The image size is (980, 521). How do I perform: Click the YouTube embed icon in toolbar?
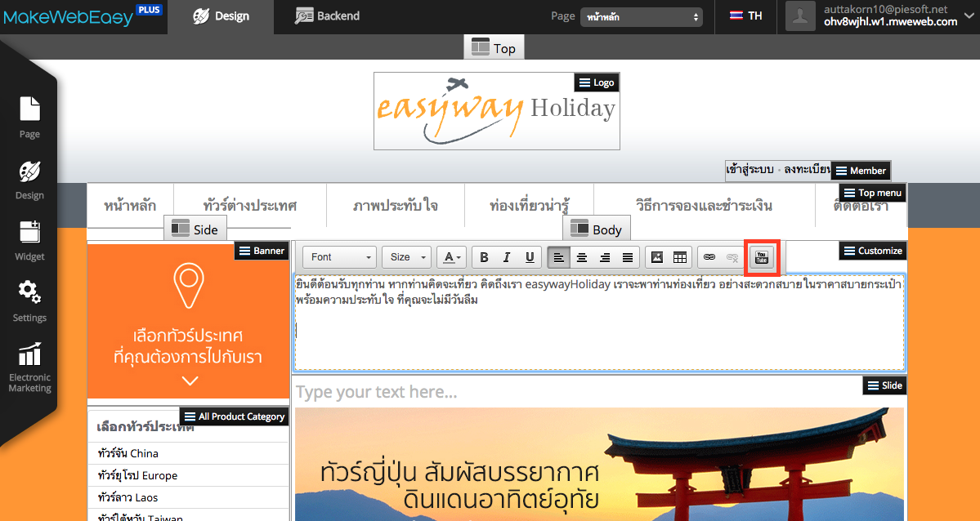coord(762,257)
